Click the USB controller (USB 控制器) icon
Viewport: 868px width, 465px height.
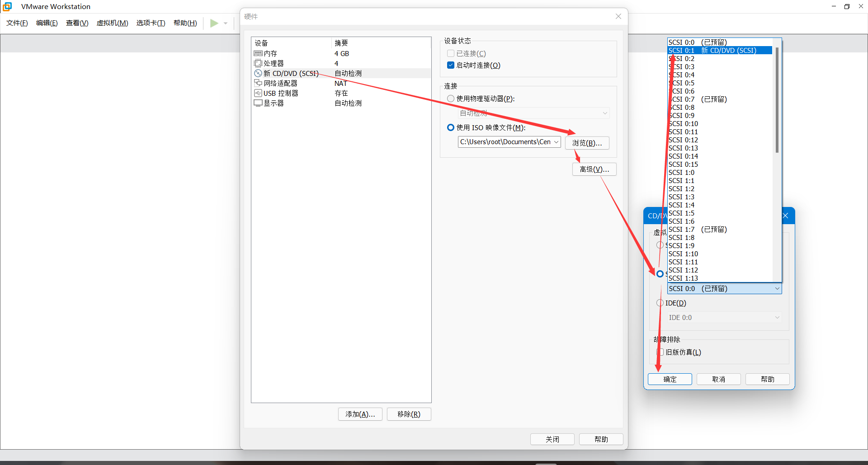coord(258,93)
